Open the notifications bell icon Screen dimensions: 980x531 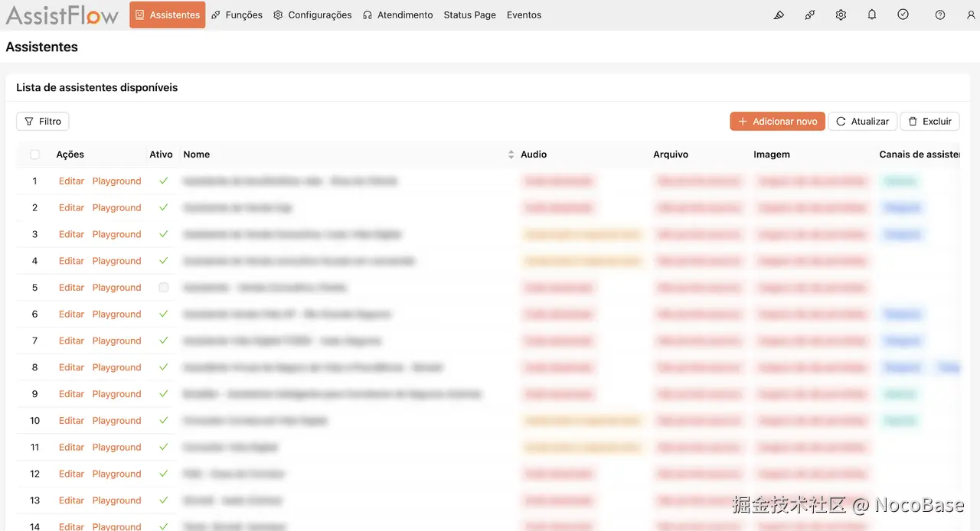[872, 15]
